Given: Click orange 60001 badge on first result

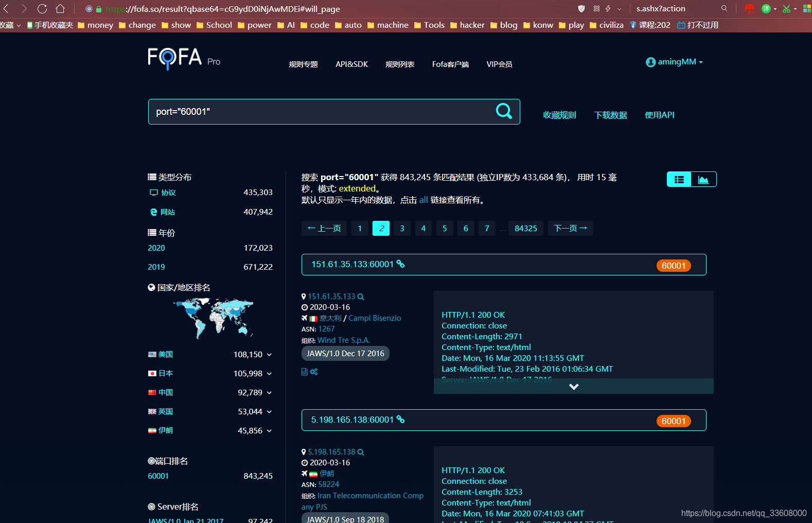Looking at the screenshot, I should (674, 266).
